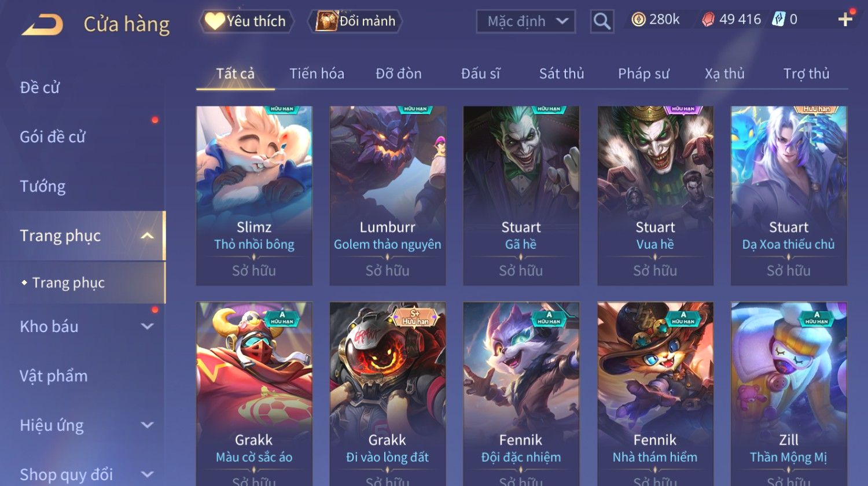Viewport: 868px width, 486px height.
Task: Click the plus icon to add currency
Action: [845, 20]
